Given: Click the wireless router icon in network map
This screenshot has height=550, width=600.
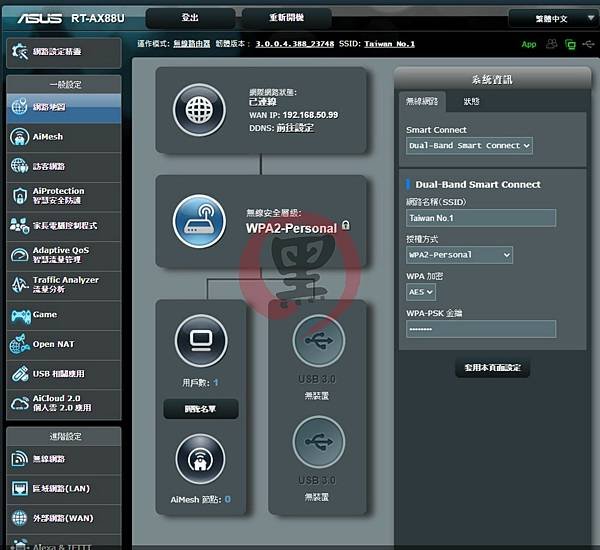Looking at the screenshot, I should pyautogui.click(x=199, y=221).
